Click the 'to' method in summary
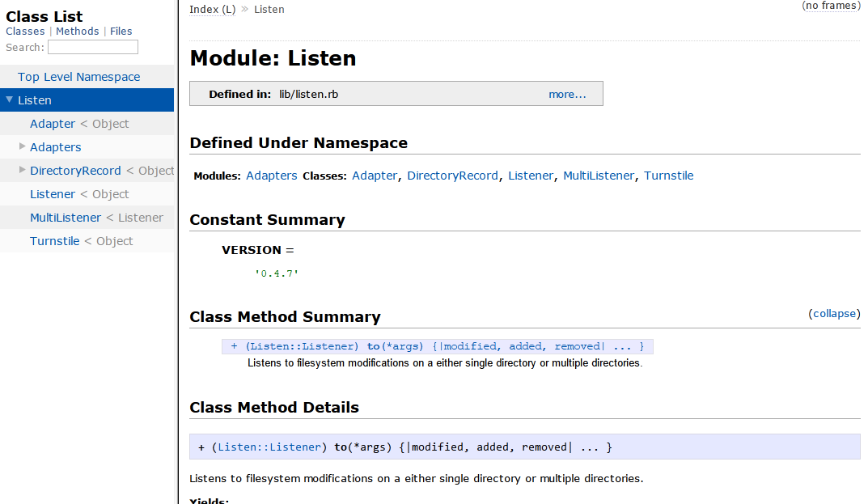868x504 pixels. pyautogui.click(x=373, y=346)
